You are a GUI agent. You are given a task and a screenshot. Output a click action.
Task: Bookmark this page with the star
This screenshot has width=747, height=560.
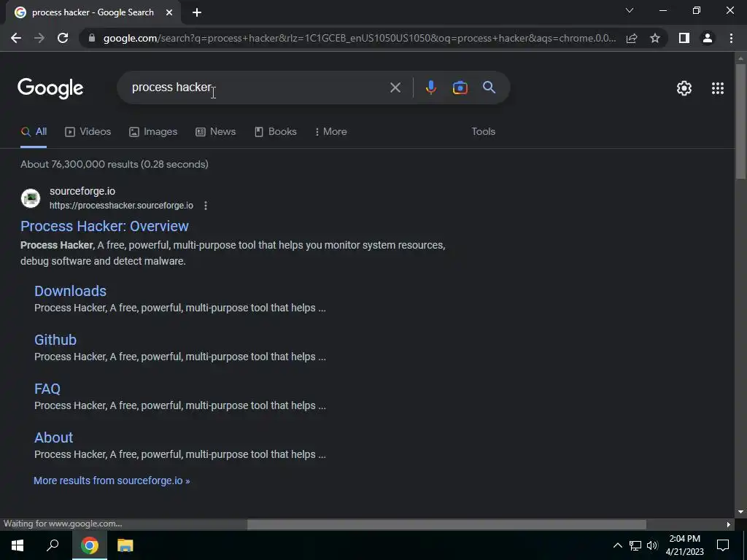pyautogui.click(x=655, y=38)
